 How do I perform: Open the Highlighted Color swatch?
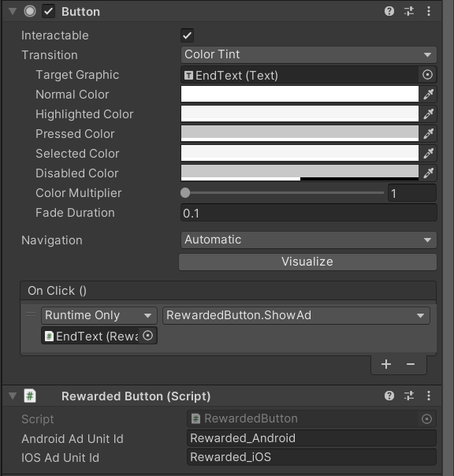coord(300,113)
